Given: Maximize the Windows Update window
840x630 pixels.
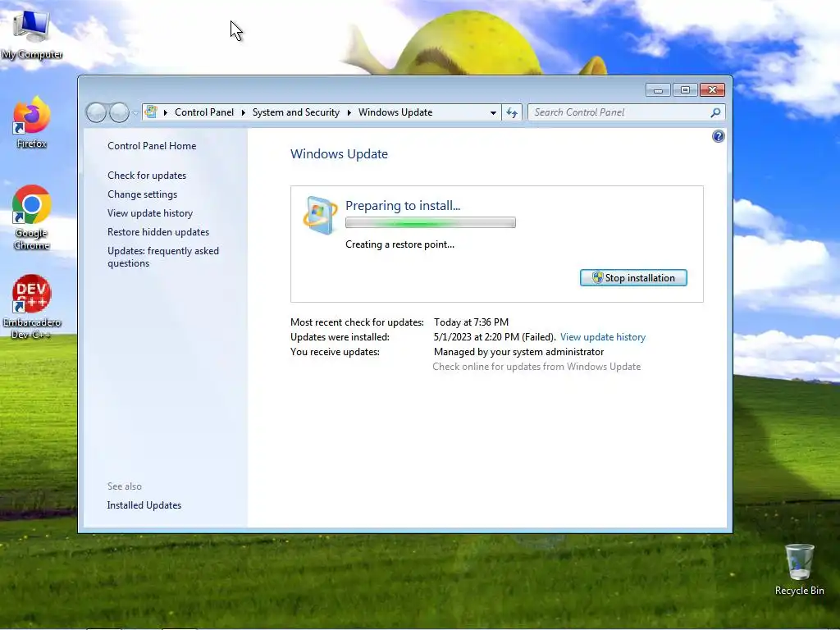Looking at the screenshot, I should pyautogui.click(x=685, y=90).
